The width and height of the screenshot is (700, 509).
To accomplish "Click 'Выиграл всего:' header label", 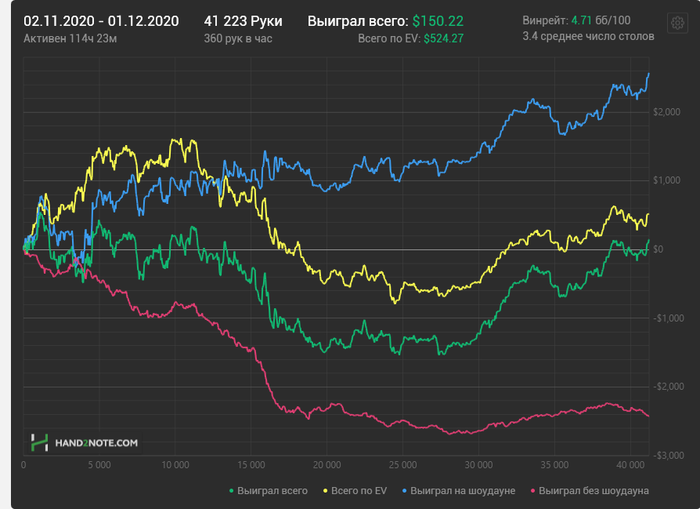I will tap(358, 21).
